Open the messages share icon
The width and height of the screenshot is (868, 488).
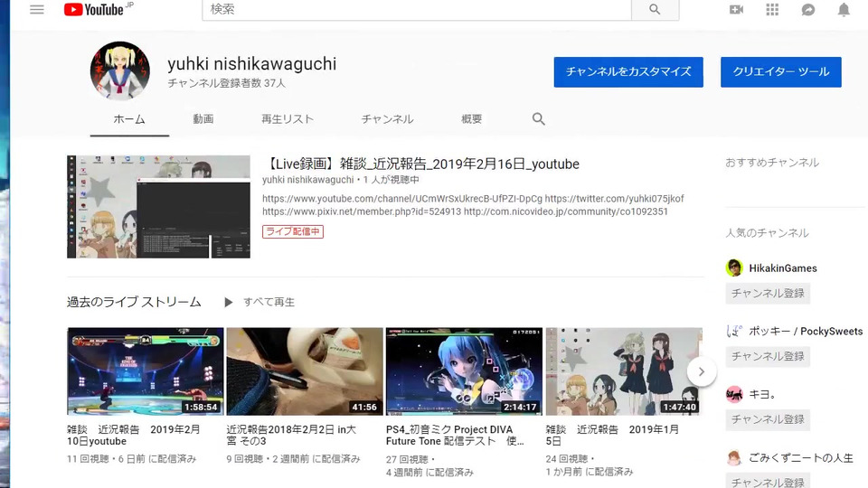[808, 9]
